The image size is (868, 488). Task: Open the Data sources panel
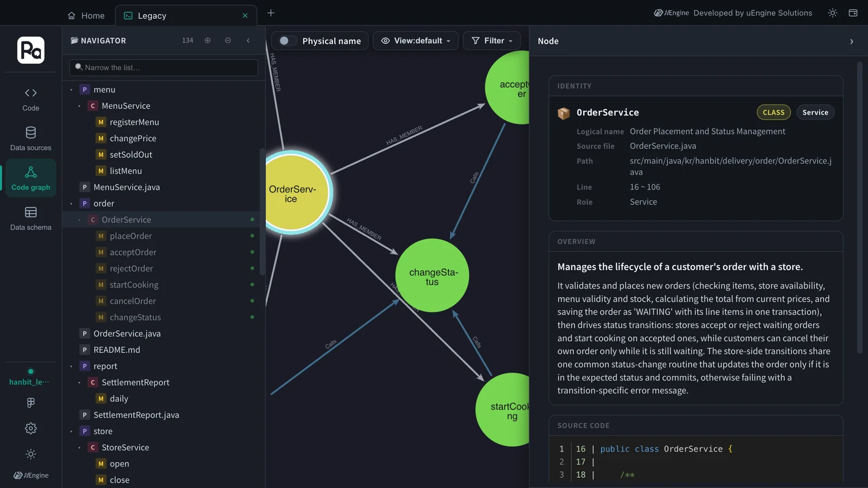pyautogui.click(x=31, y=139)
